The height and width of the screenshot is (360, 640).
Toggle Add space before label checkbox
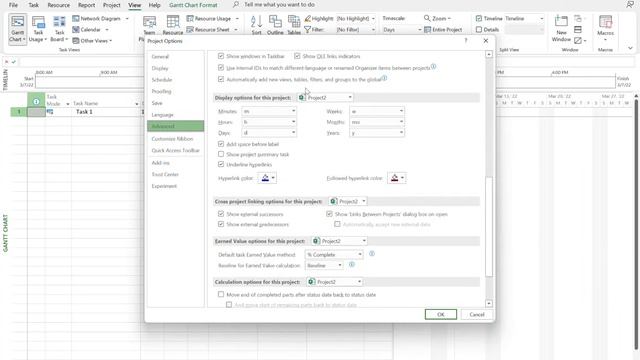pos(221,144)
